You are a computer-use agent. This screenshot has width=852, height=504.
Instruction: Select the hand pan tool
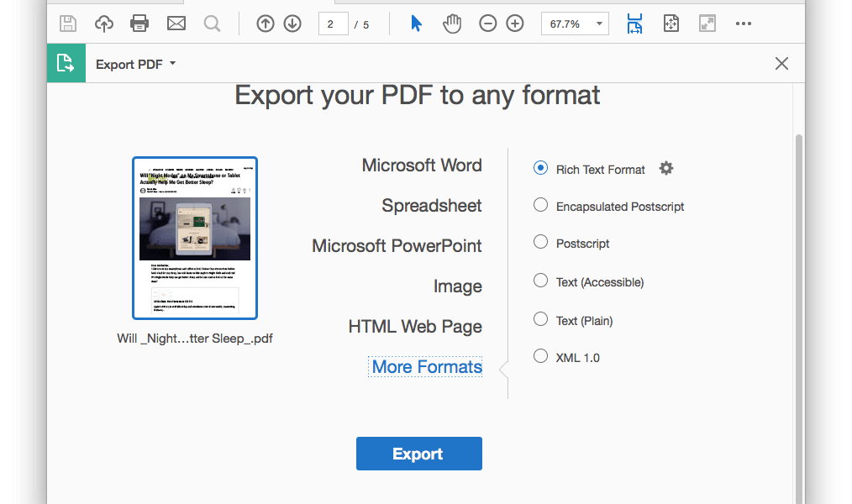pyautogui.click(x=452, y=24)
